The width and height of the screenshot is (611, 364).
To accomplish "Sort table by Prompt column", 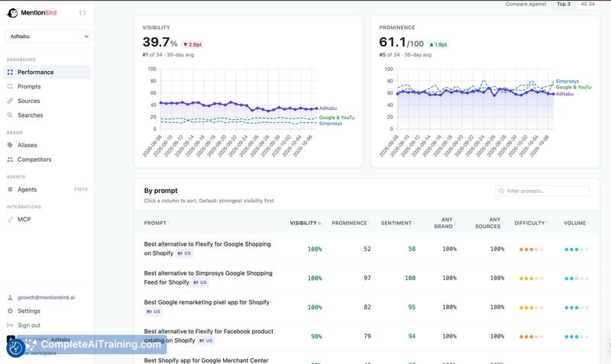I will coord(157,223).
